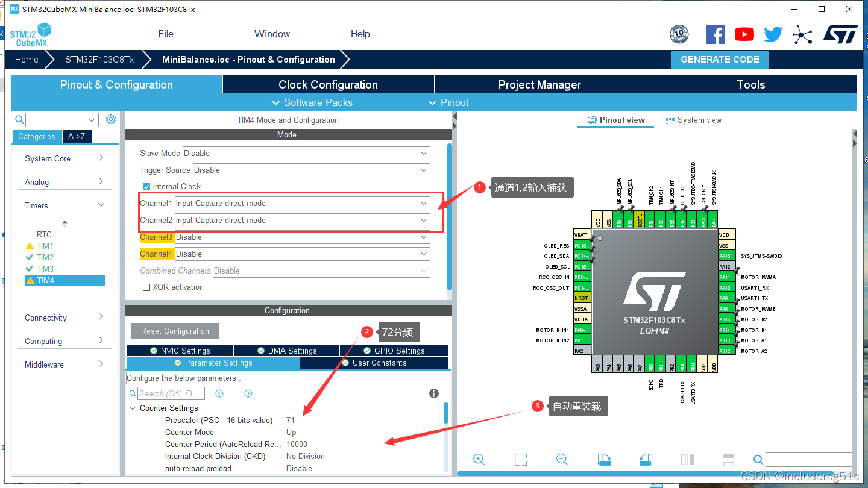Image resolution: width=868 pixels, height=488 pixels.
Task: Fit the chip to the view
Action: coord(521,460)
